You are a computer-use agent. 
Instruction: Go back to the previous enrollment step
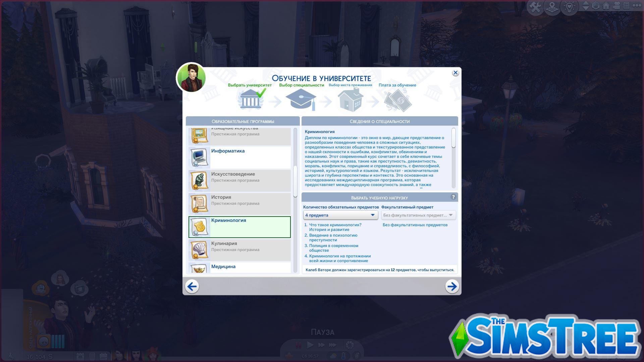[x=192, y=286]
